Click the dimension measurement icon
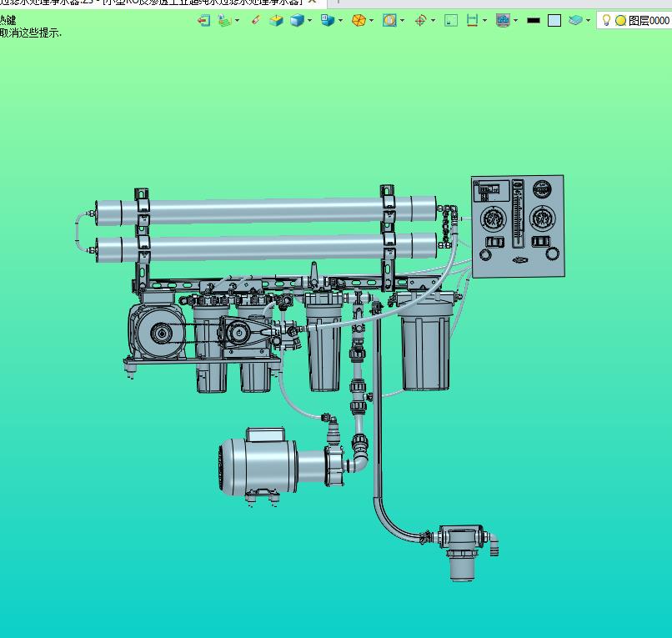The width and height of the screenshot is (672, 638). point(473,20)
